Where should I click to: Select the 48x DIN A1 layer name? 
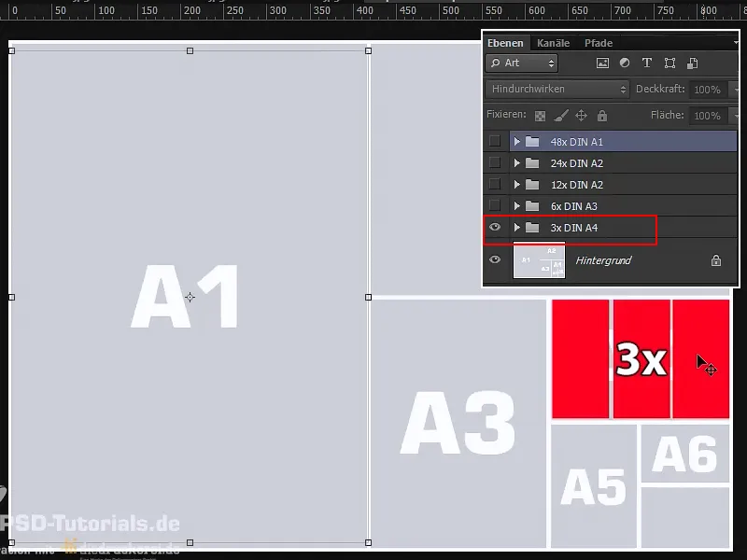576,142
